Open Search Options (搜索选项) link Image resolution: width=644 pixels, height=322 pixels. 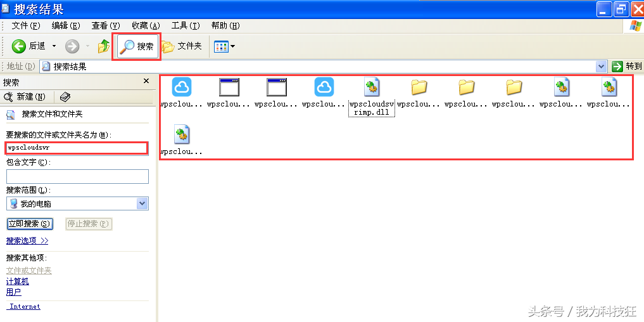tap(27, 241)
